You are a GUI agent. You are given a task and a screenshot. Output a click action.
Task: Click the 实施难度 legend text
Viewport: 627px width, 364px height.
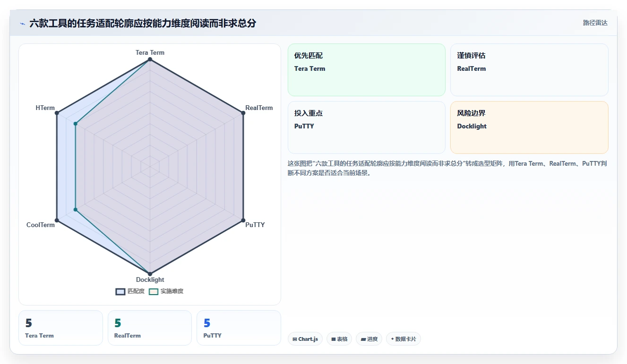172,291
